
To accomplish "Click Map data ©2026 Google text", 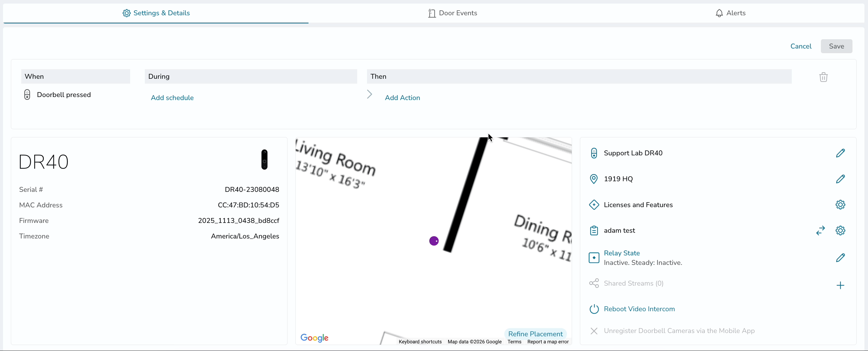I will tap(475, 341).
